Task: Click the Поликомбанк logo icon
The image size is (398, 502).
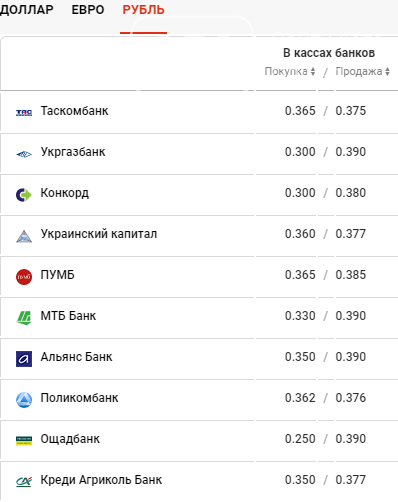Action: [x=24, y=400]
